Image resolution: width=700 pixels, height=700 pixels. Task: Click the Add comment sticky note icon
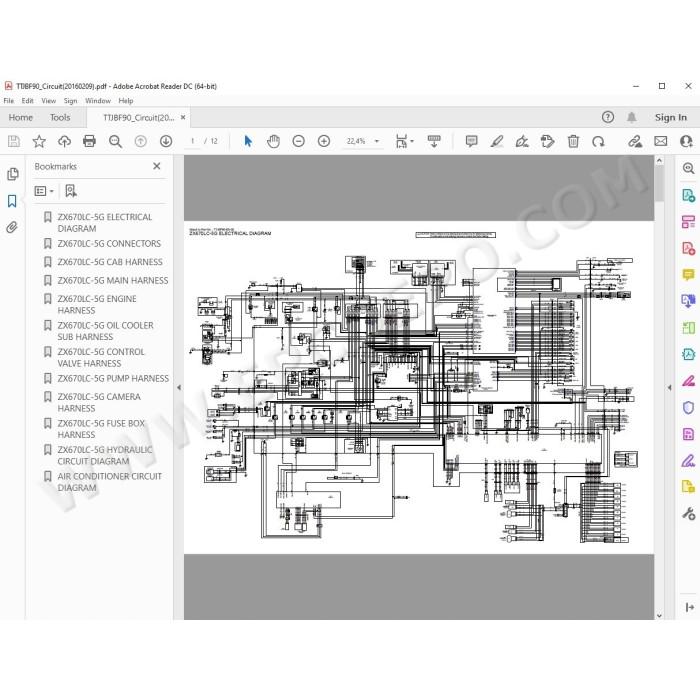pos(471,142)
